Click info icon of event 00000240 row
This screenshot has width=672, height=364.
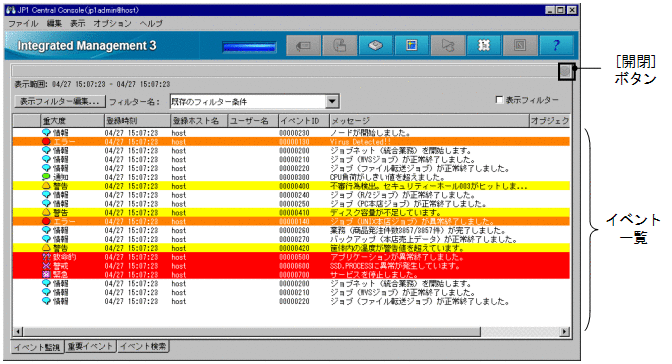pos(46,195)
